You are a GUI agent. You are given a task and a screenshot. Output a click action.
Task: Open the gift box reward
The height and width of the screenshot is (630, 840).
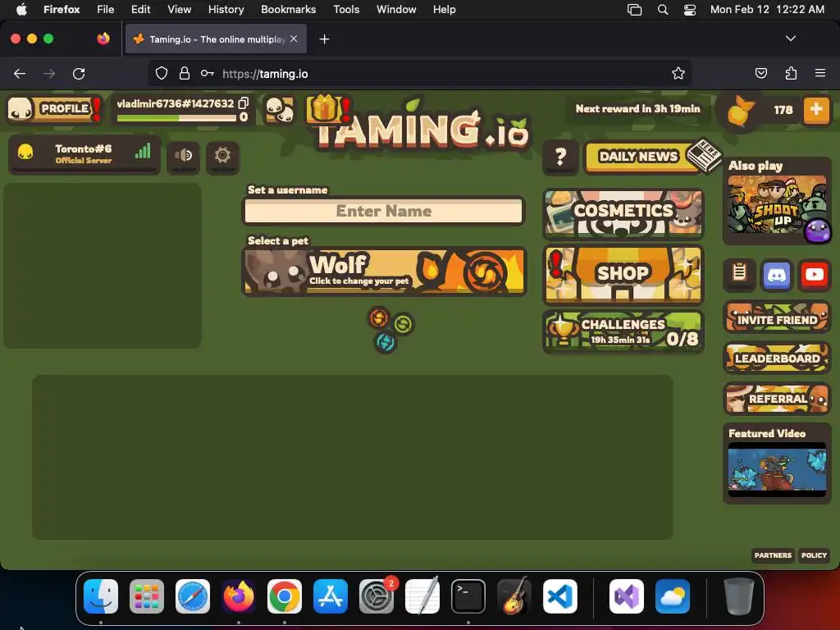click(325, 109)
